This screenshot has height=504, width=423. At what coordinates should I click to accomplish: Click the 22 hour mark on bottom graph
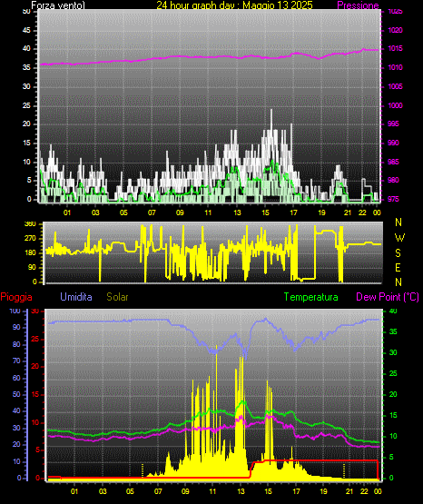click(x=364, y=491)
